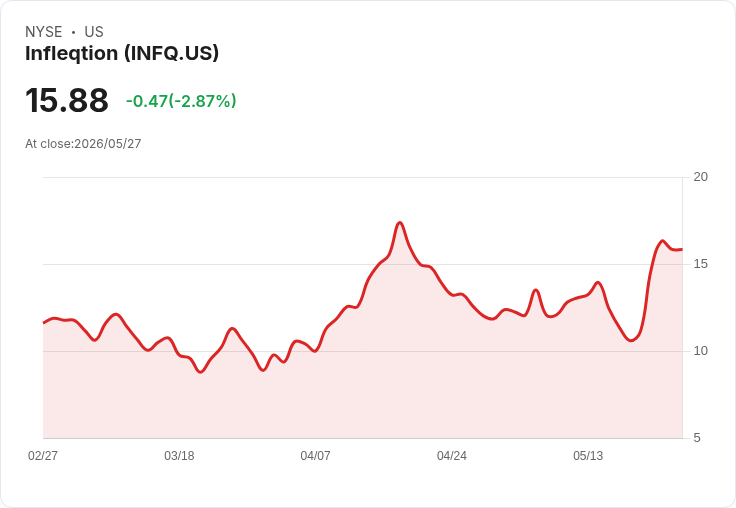The width and height of the screenshot is (736, 508).
Task: Click the highest peak on the price line
Action: pyautogui.click(x=399, y=223)
